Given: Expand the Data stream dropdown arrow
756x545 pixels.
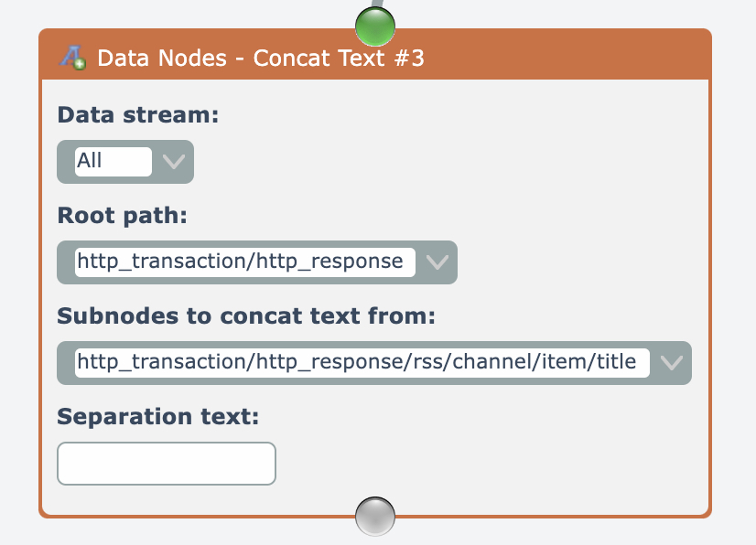Looking at the screenshot, I should pos(174,162).
